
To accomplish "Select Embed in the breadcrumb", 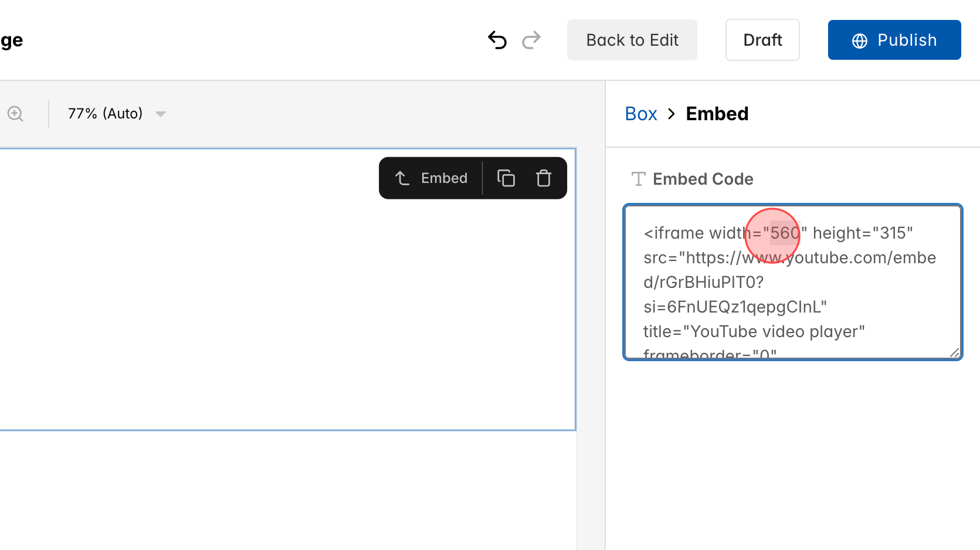I will point(717,113).
